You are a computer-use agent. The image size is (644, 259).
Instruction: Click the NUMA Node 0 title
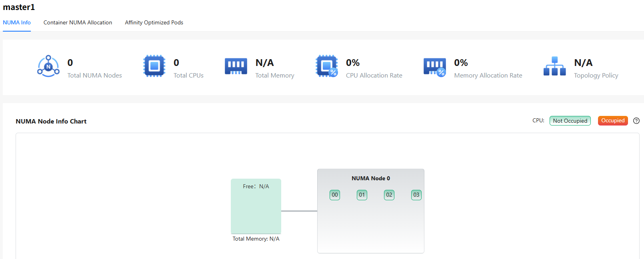(371, 178)
